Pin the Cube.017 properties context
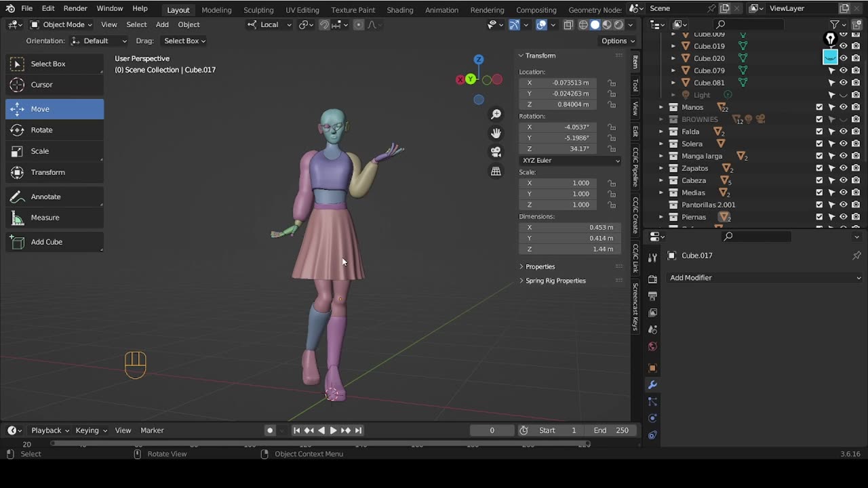 click(856, 256)
